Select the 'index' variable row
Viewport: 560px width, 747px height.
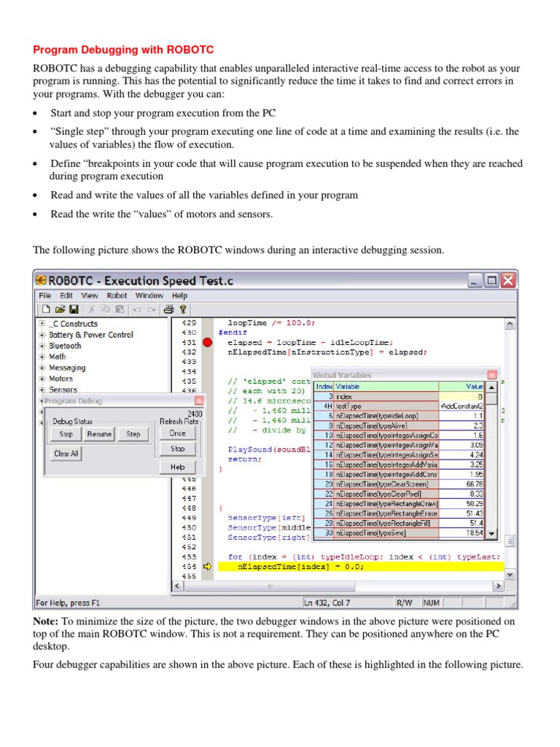pyautogui.click(x=399, y=396)
